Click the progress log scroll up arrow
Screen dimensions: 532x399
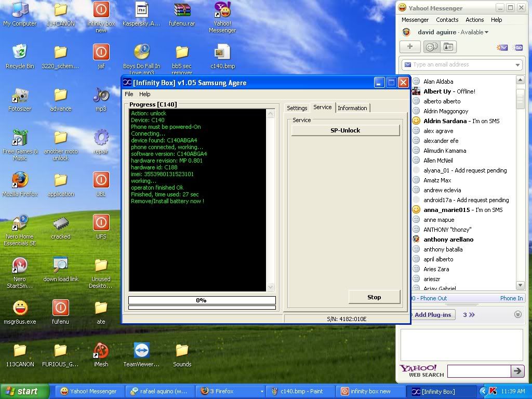tap(270, 113)
